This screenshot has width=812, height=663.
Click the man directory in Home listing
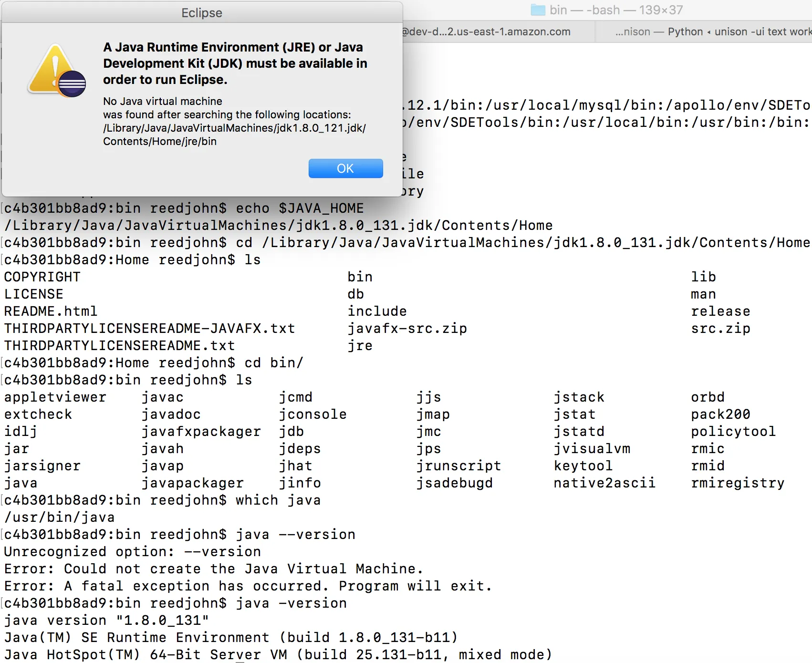[704, 294]
